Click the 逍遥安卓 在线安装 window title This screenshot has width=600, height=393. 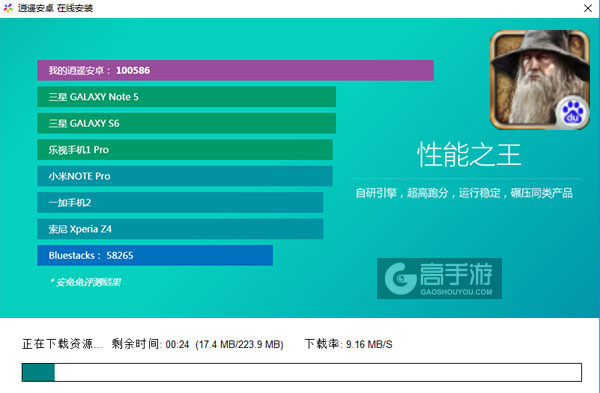(x=55, y=8)
